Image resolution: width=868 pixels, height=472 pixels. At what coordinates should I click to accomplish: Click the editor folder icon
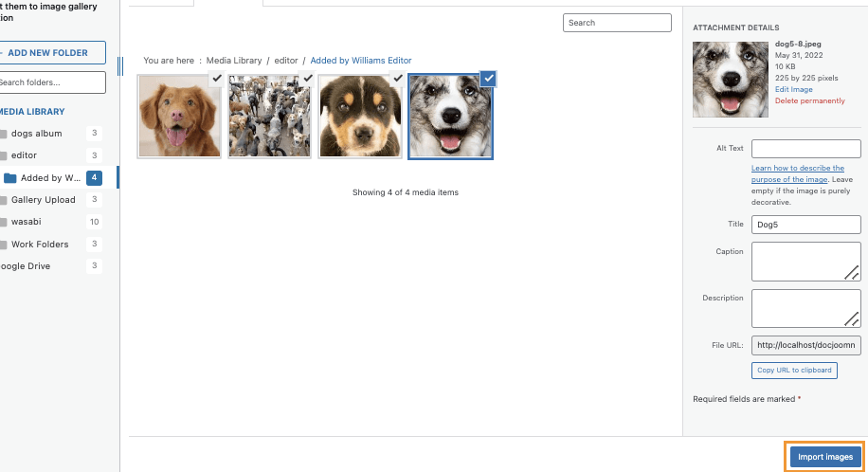[x=4, y=155]
